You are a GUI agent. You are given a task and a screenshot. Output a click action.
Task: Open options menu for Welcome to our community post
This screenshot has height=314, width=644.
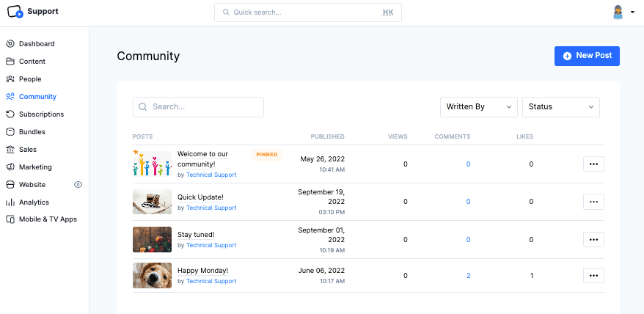593,164
